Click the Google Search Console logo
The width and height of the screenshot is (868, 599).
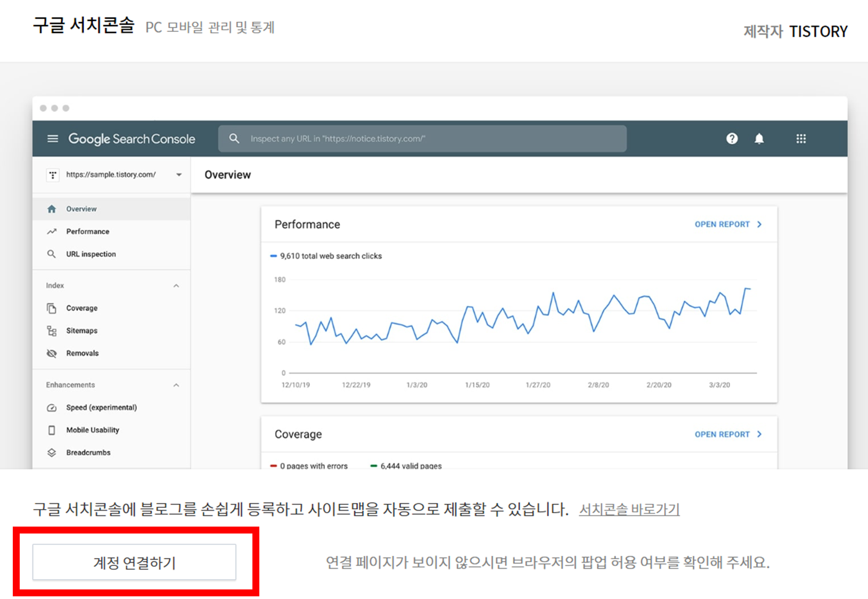pos(132,139)
